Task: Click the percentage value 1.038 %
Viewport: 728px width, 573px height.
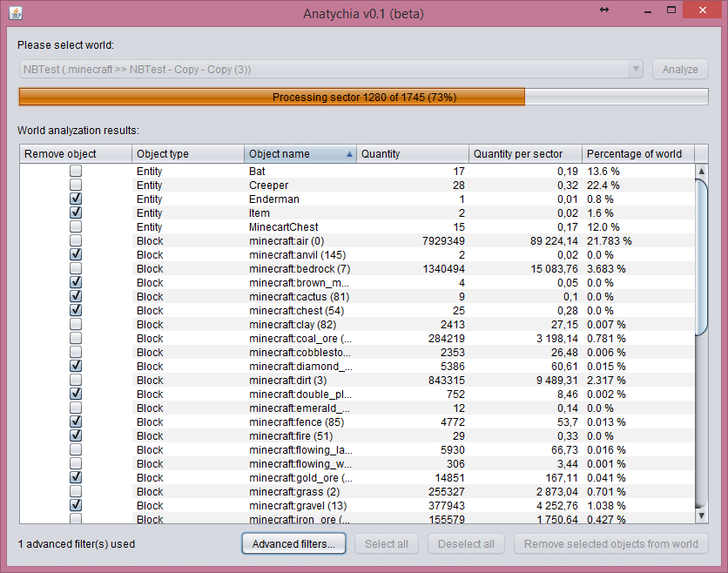Action: pos(606,506)
